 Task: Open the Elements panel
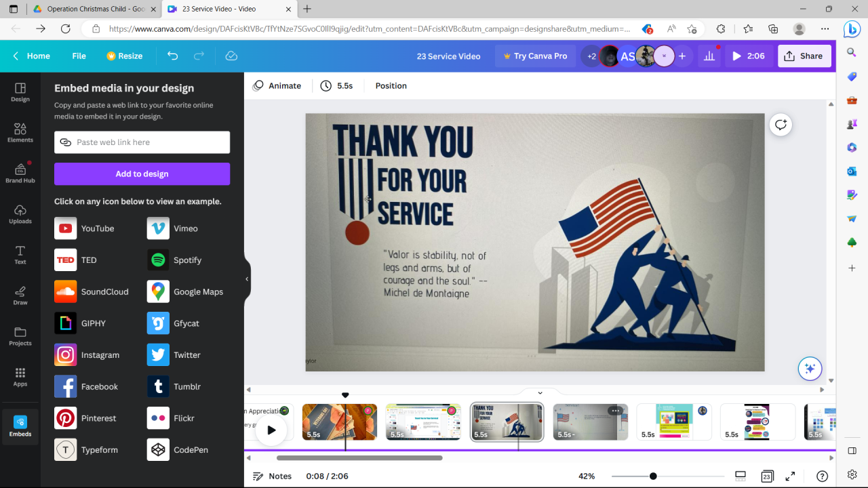click(20, 133)
